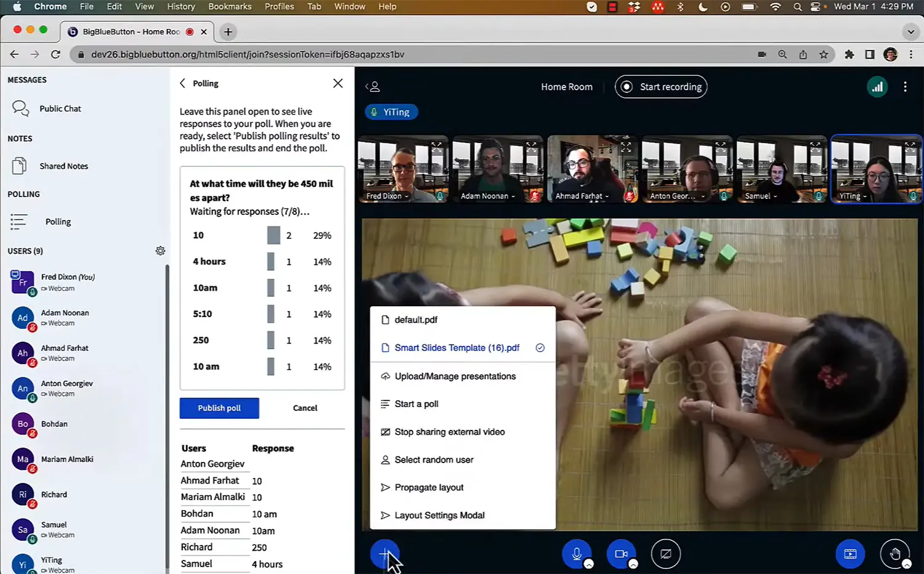Toggle the user list panel icon
This screenshot has width=924, height=574.
(373, 87)
